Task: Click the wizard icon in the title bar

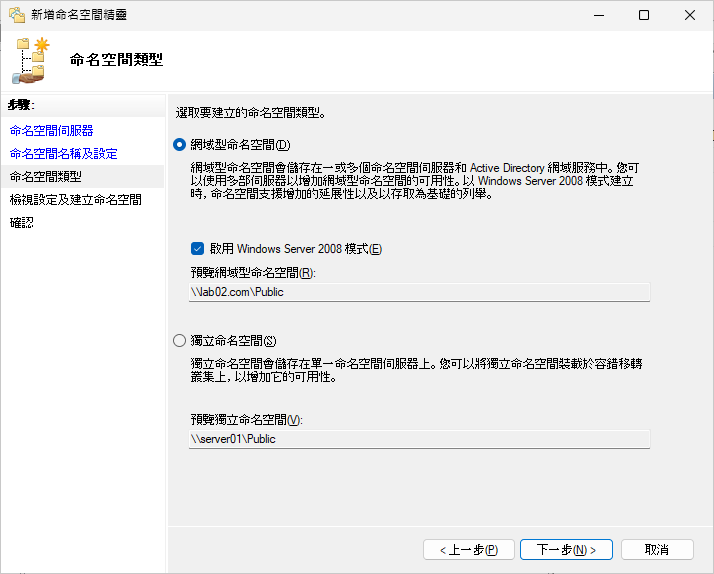Action: pyautogui.click(x=17, y=15)
